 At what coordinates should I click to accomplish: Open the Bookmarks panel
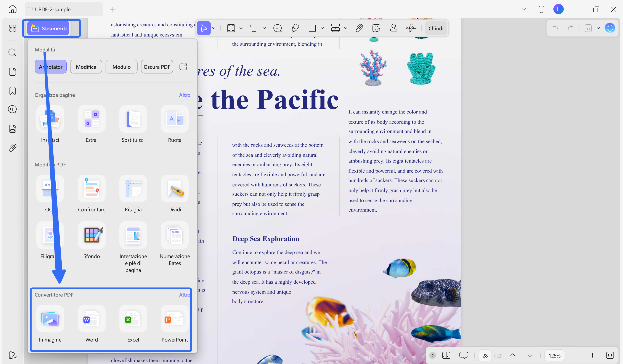point(12,91)
